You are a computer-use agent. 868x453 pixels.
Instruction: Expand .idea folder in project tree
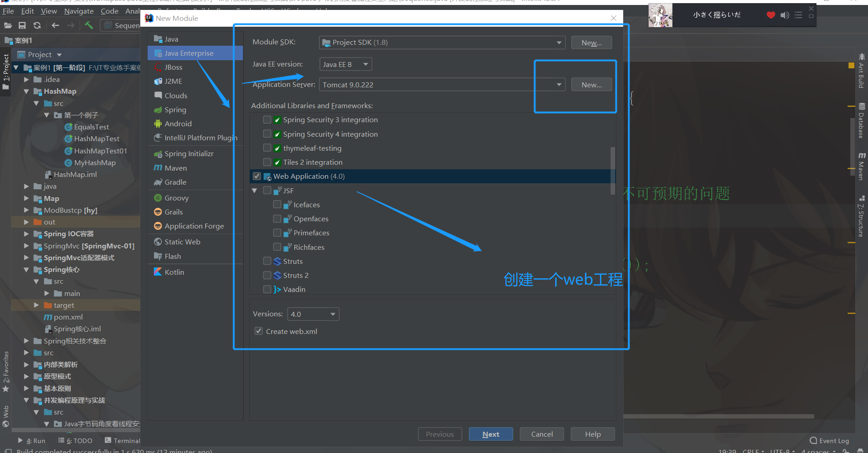pos(26,80)
